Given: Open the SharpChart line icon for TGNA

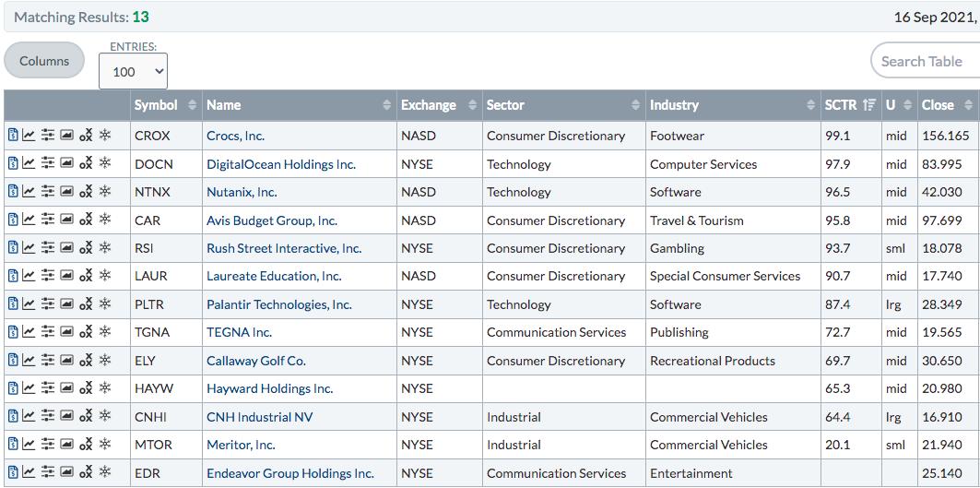Looking at the screenshot, I should 29,332.
